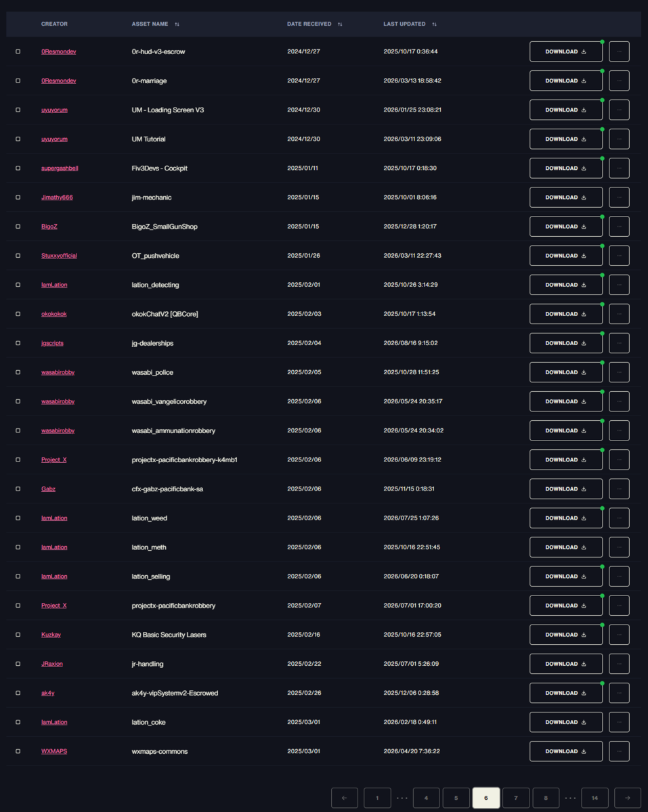Expand options dropdown for KQ Basic Security Lasers

click(619, 635)
